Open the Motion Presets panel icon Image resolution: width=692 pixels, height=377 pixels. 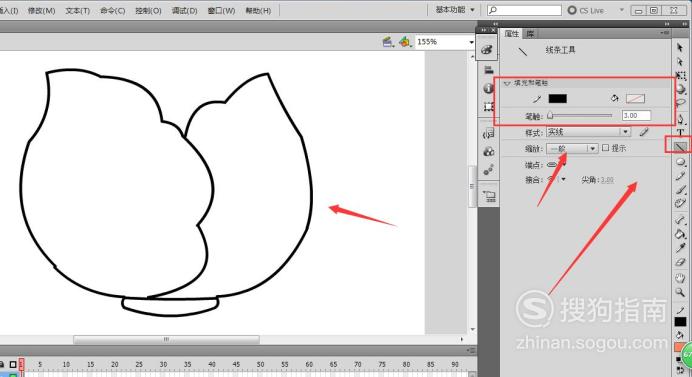coord(489,170)
